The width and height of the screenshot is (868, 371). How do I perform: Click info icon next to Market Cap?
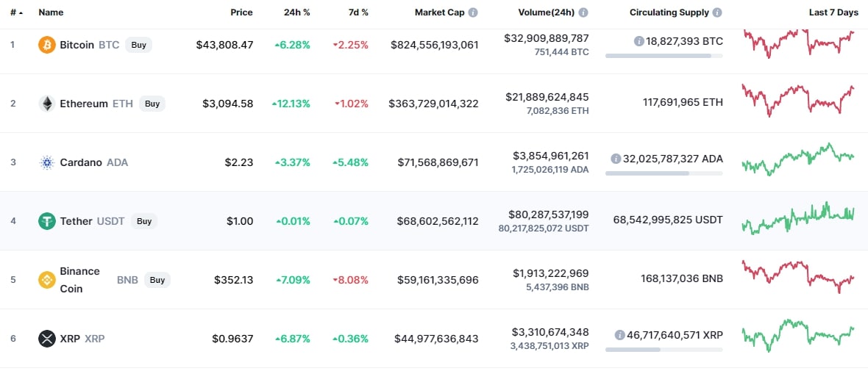[473, 12]
